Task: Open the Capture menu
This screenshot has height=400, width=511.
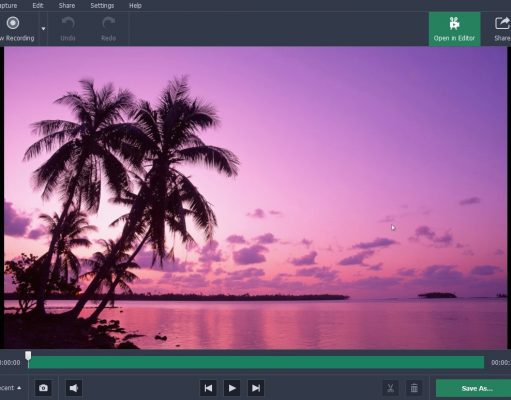Action: click(x=9, y=6)
